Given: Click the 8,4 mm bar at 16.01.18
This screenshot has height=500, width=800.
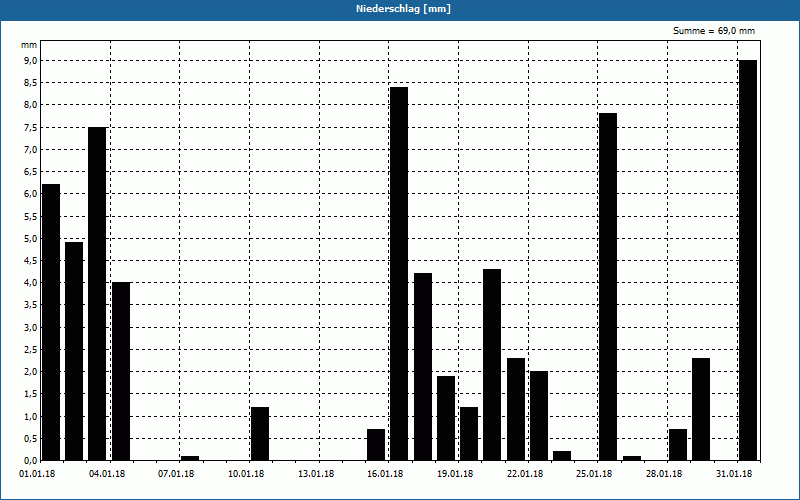Looking at the screenshot, I should (x=399, y=274).
